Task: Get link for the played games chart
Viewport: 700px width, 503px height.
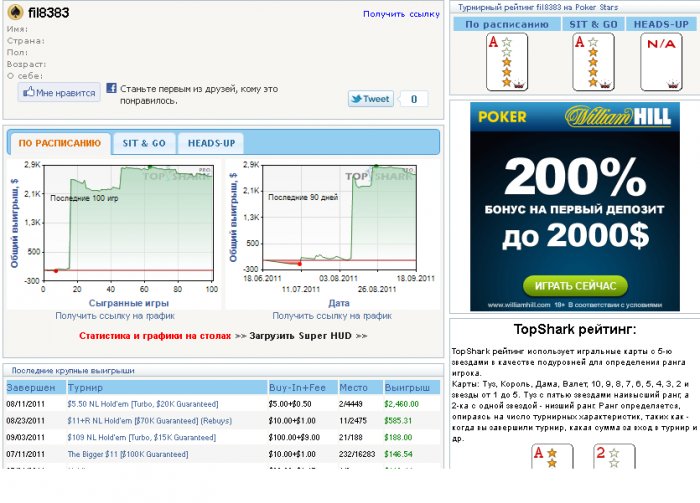Action: [x=115, y=316]
